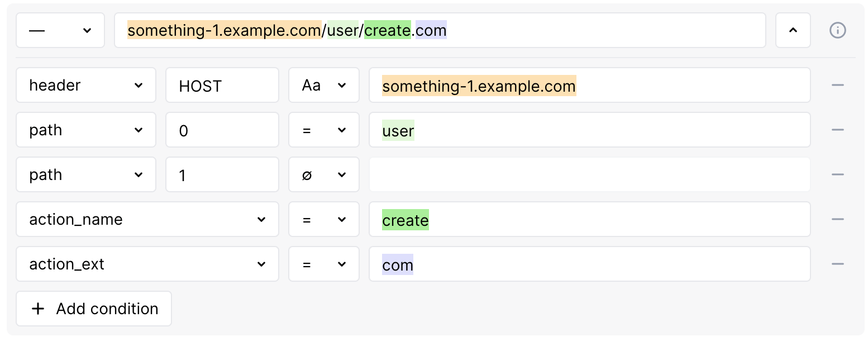The width and height of the screenshot is (868, 341).
Task: Open the match type dropdown at top left
Action: (x=60, y=30)
